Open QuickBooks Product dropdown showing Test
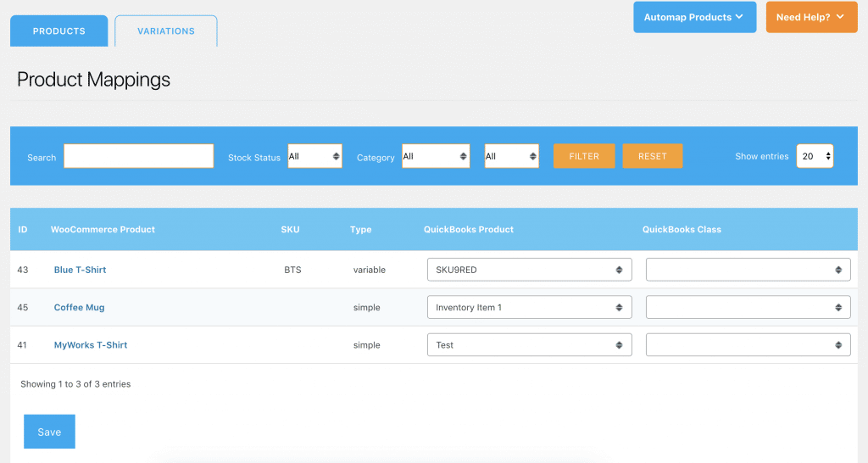 coord(529,345)
